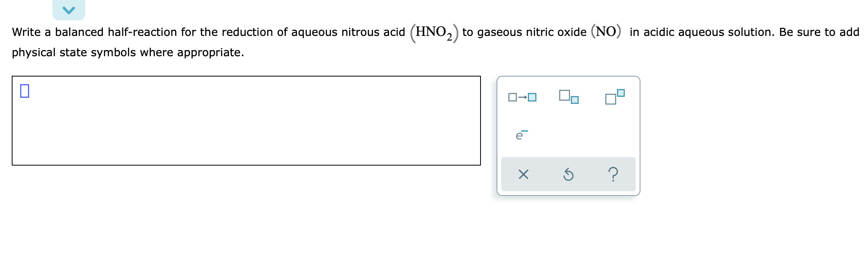This screenshot has height=253, width=868.
Task: Place cursor in the blue input placeholder
Action: pyautogui.click(x=25, y=91)
